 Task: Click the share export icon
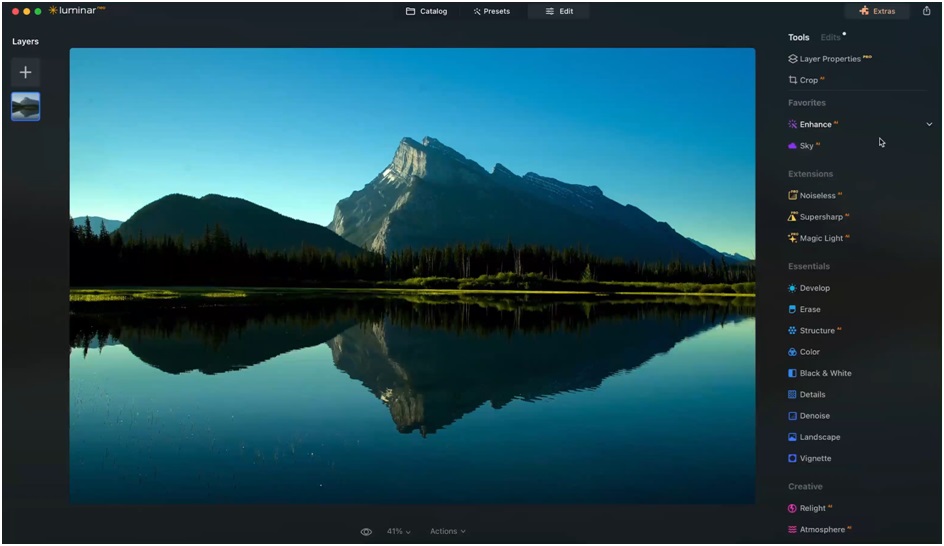926,11
